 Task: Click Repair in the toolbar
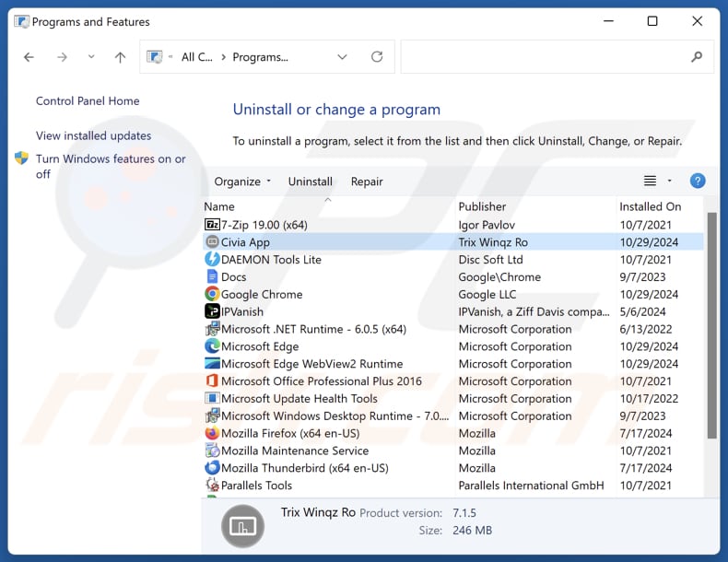pyautogui.click(x=367, y=181)
